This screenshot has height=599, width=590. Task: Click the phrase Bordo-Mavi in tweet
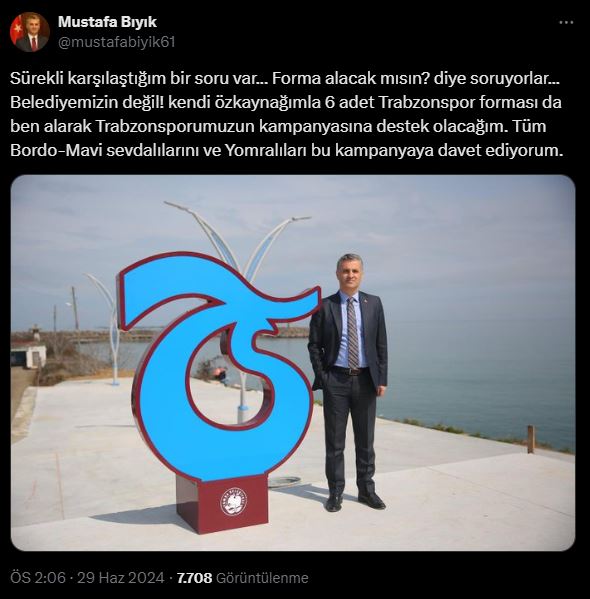click(x=56, y=151)
